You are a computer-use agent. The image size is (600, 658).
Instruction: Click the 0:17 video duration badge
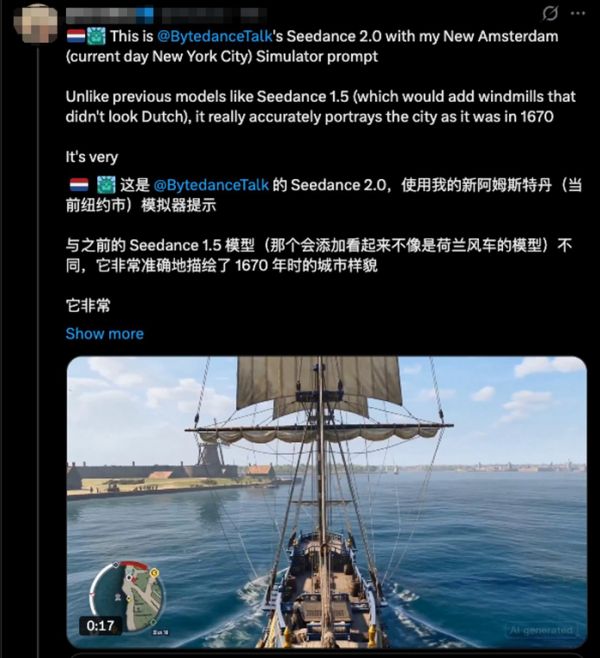(x=100, y=626)
